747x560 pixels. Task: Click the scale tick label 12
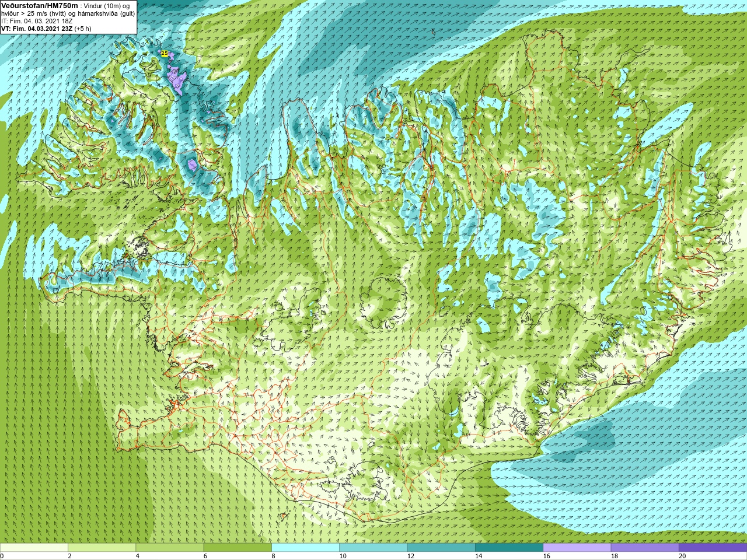(411, 556)
